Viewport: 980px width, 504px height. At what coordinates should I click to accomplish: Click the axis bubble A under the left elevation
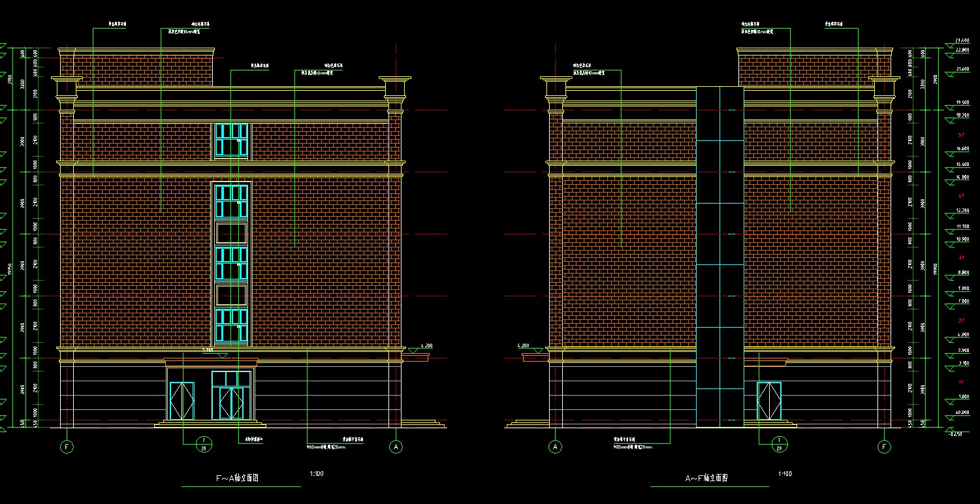[396, 447]
